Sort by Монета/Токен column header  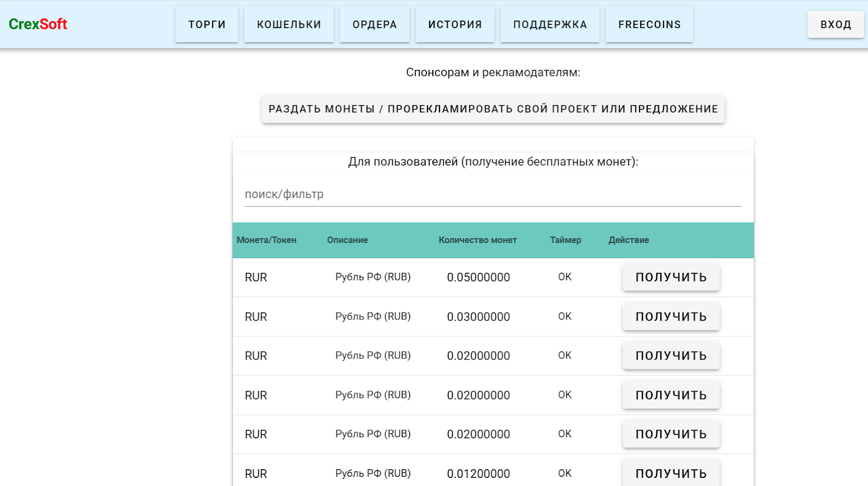tap(266, 240)
